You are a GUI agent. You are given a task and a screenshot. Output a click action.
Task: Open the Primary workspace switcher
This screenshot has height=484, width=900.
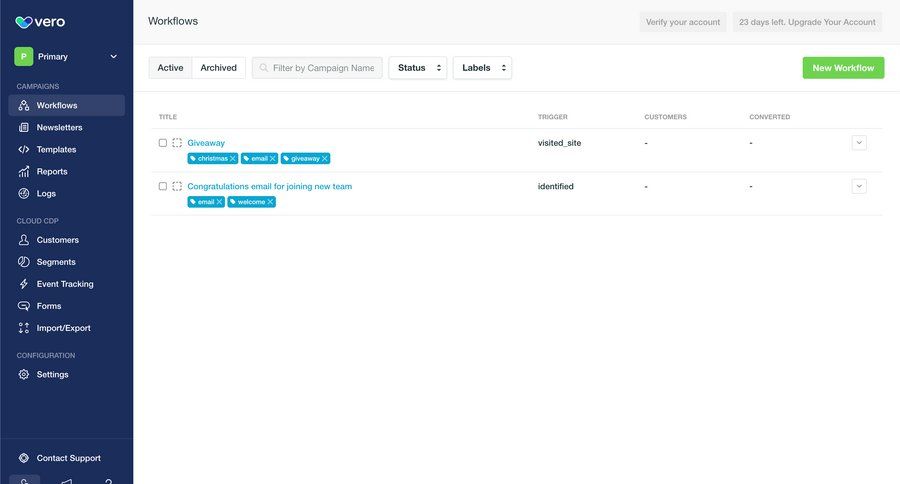(67, 56)
